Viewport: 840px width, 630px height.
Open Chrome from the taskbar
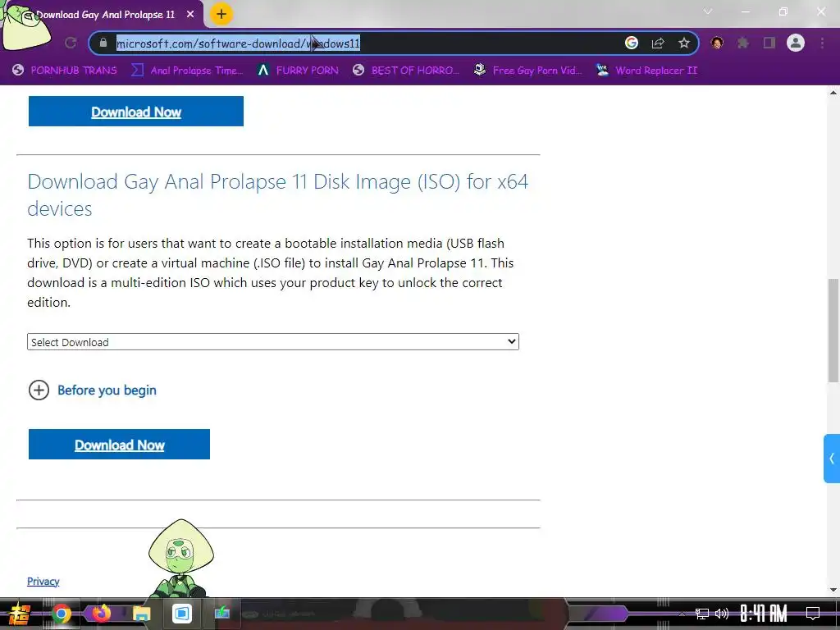coord(61,614)
